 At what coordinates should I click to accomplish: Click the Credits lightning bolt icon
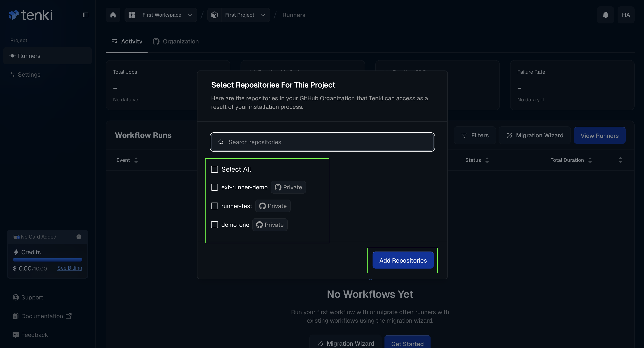tap(16, 252)
